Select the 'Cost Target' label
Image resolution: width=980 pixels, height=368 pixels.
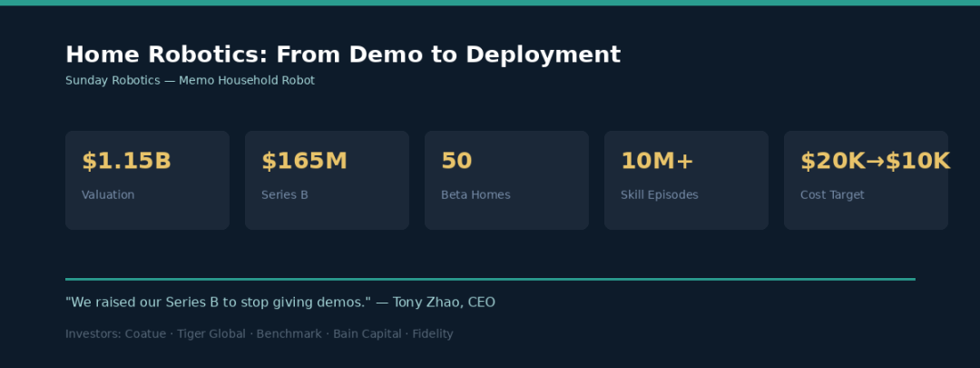(x=832, y=194)
